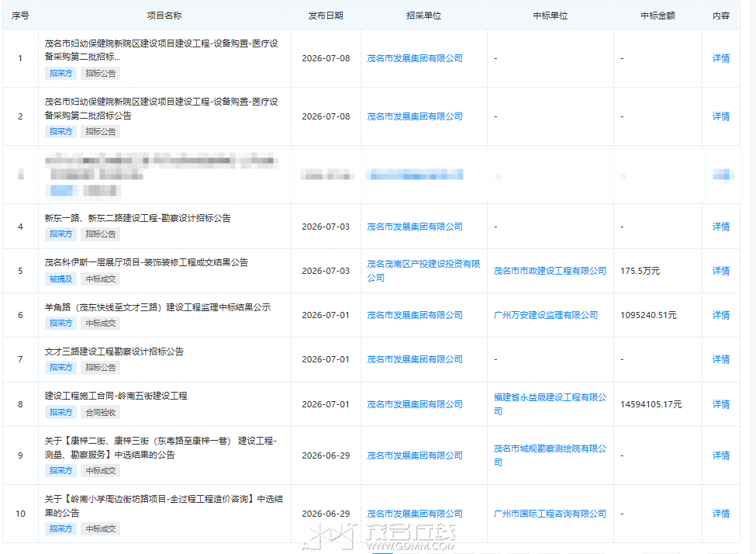This screenshot has height=554, width=756.
Task: Open winner 广州万安建设监理有限公司
Action: pyautogui.click(x=545, y=315)
